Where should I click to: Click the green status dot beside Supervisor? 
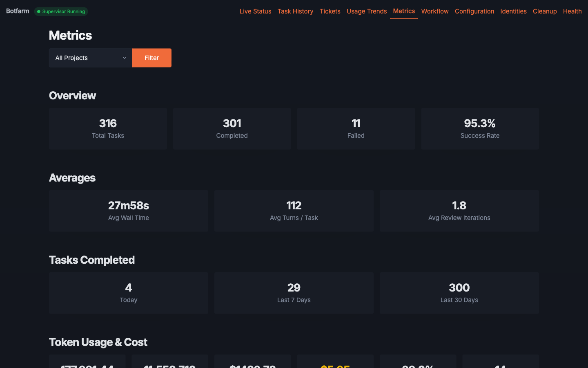click(x=40, y=11)
